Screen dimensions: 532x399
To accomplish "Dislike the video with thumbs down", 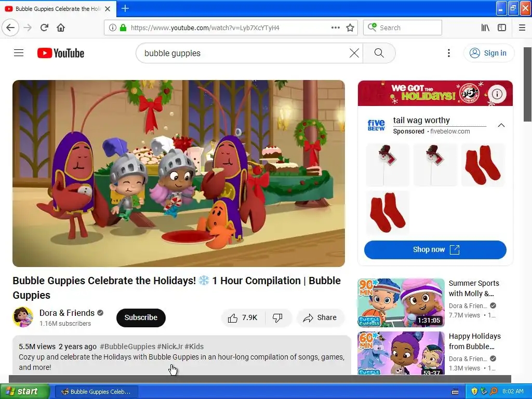I will (x=277, y=317).
